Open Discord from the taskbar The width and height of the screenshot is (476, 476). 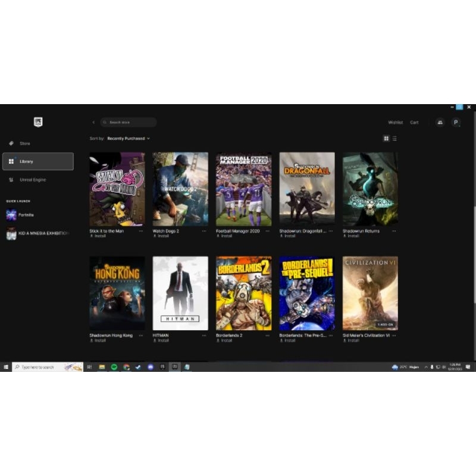click(151, 367)
